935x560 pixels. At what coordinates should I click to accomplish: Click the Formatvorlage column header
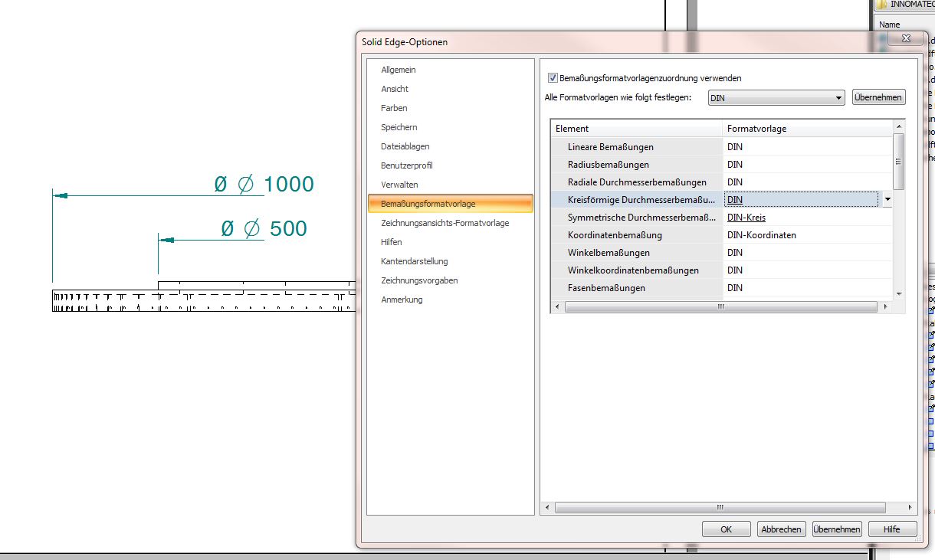coord(808,129)
